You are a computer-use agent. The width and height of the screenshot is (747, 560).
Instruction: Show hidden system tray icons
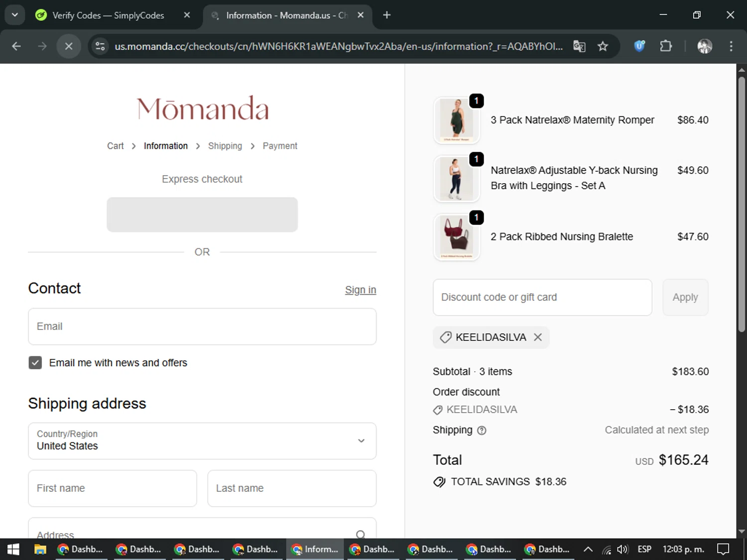588,549
